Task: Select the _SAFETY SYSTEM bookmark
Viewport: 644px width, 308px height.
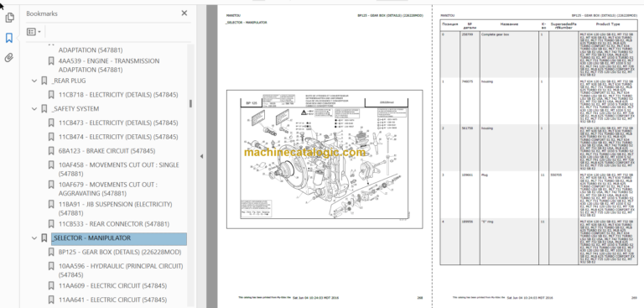Action: coord(75,108)
